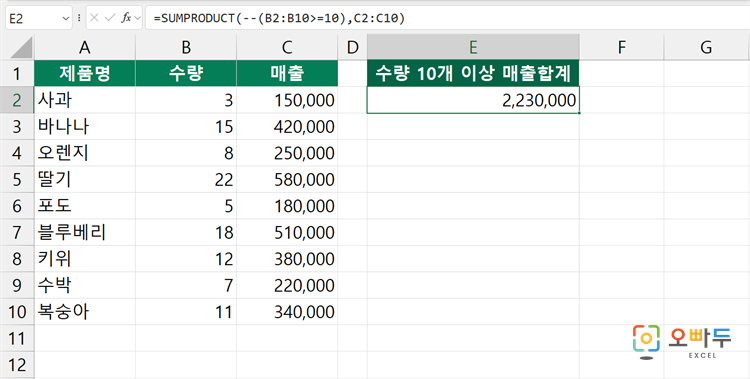The image size is (750, 379).
Task: Select column E header
Action: (473, 47)
